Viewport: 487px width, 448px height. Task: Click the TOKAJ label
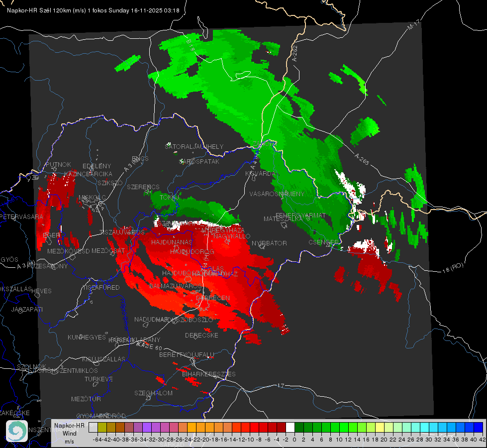pyautogui.click(x=170, y=198)
